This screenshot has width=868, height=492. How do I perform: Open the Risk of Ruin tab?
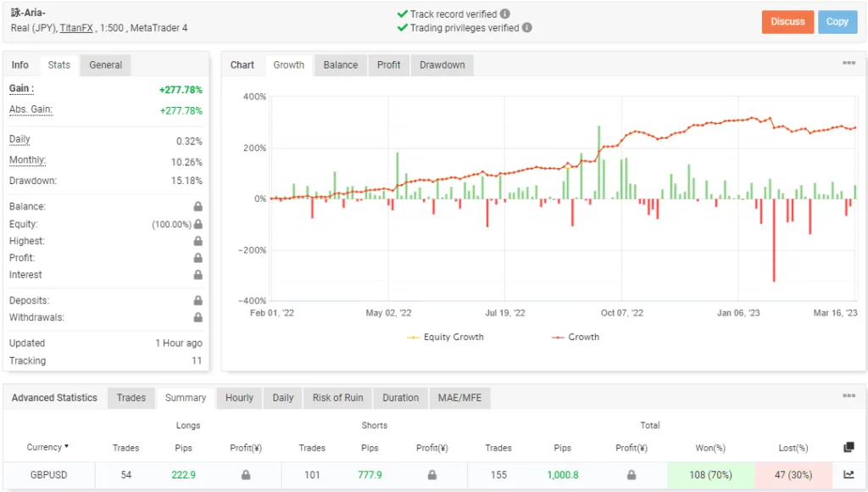click(x=337, y=397)
